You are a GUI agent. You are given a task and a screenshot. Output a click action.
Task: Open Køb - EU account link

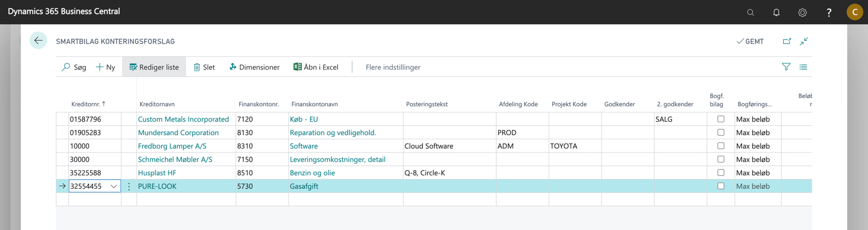(x=304, y=119)
